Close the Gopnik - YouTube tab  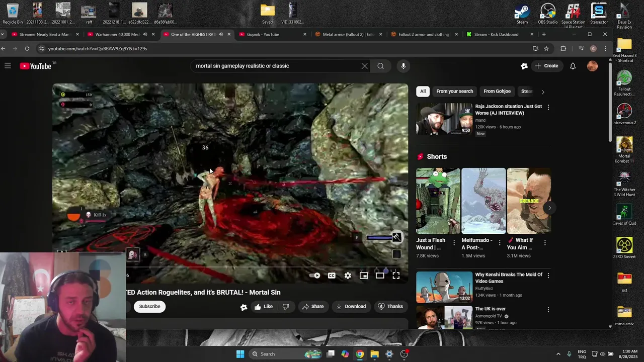point(304,34)
